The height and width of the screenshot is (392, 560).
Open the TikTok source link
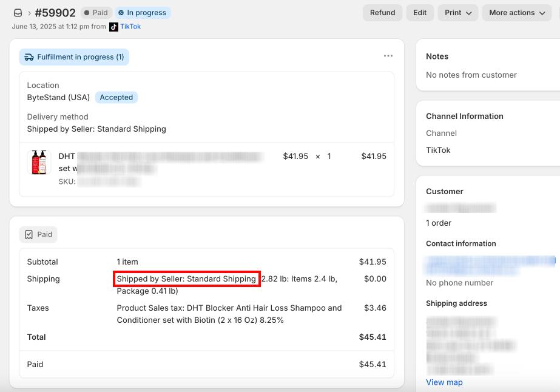point(130,27)
